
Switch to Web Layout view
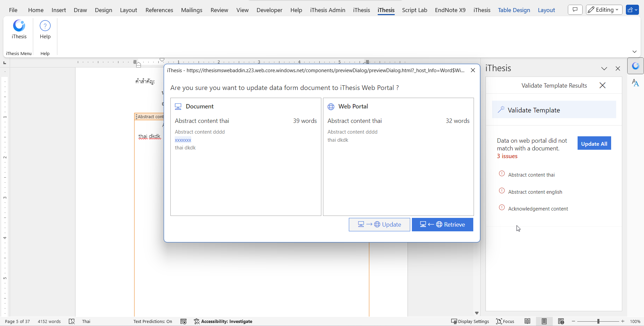[561, 321]
